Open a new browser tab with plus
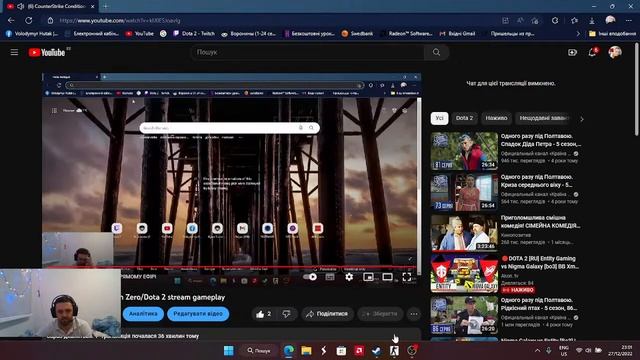The image size is (640, 360). coord(105,6)
